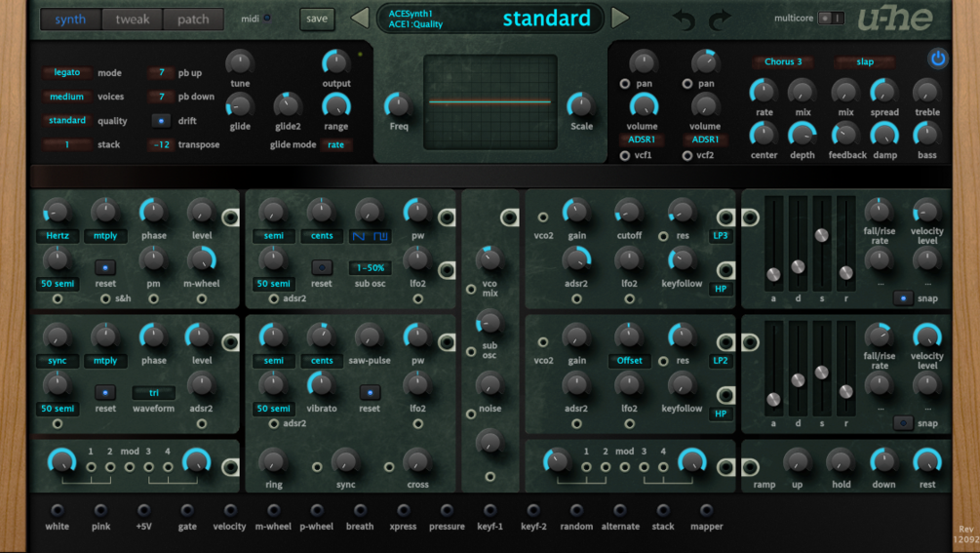The height and width of the screenshot is (553, 980).
Task: Switch to the patch tab
Action: (x=193, y=20)
